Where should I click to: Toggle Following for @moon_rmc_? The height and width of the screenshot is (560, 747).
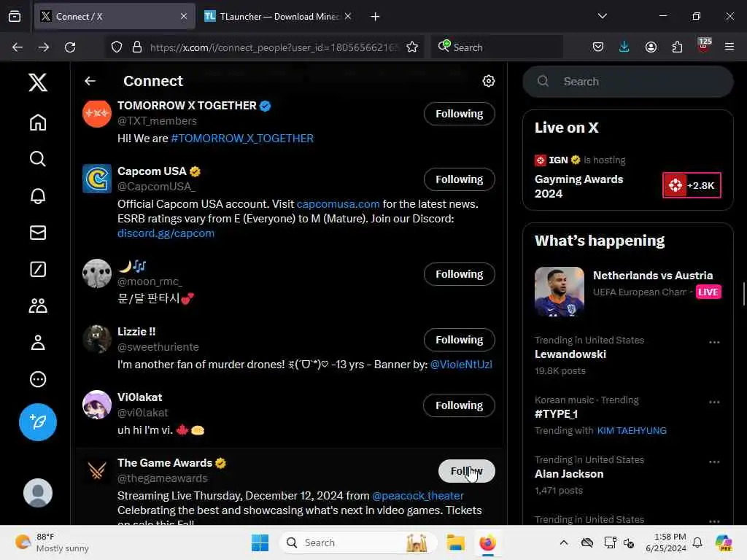coord(459,274)
